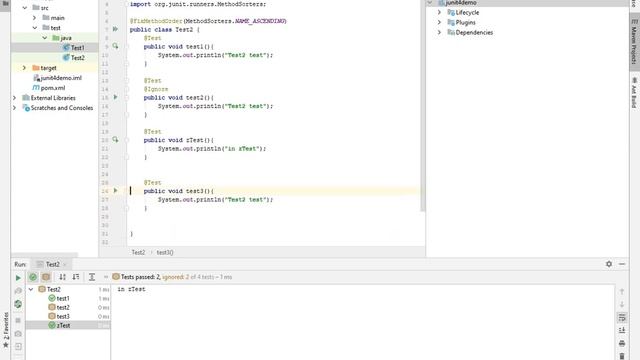The width and height of the screenshot is (640, 360).
Task: Hide the Run tool window
Action: tap(622, 264)
